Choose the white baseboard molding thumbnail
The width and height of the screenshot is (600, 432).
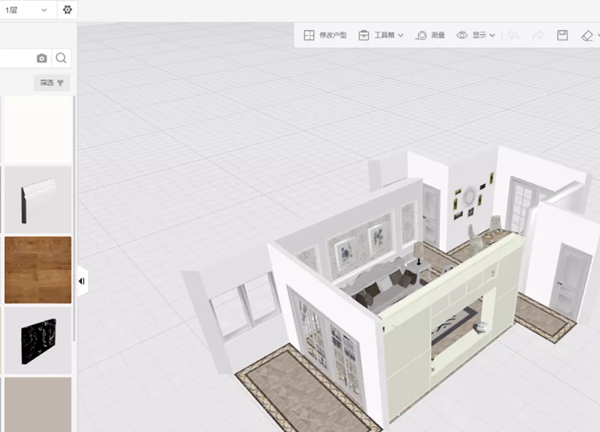[x=38, y=199]
